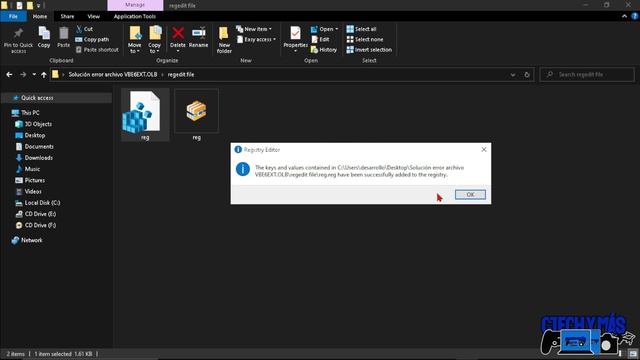
Task: Open the New item dropdown
Action: (254, 29)
